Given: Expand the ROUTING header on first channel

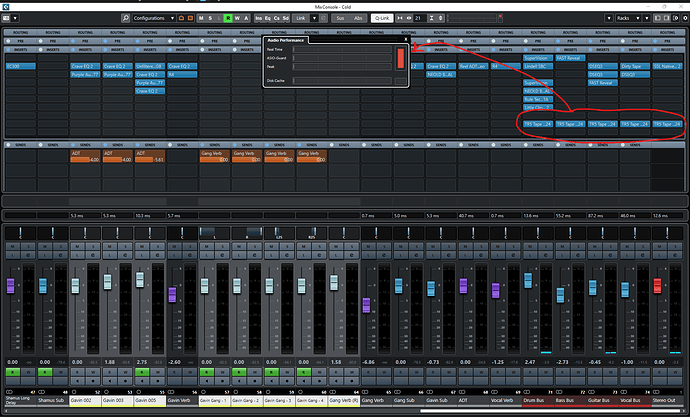Looking at the screenshot, I should click(20, 32).
